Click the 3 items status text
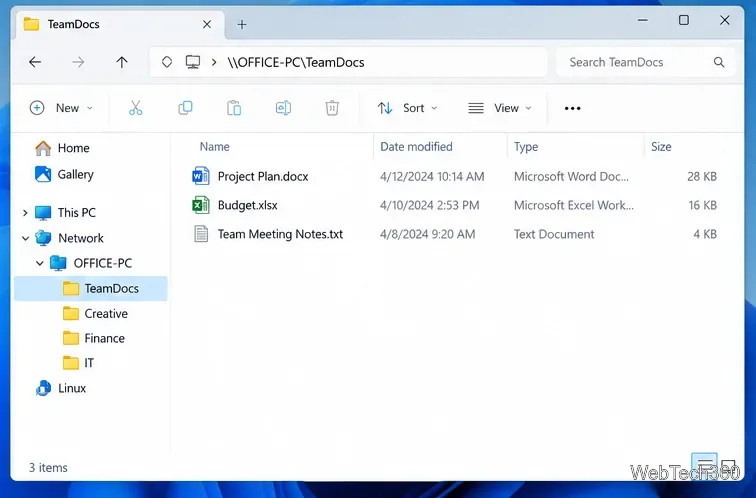Screen dimensions: 756x498 (x=48, y=468)
